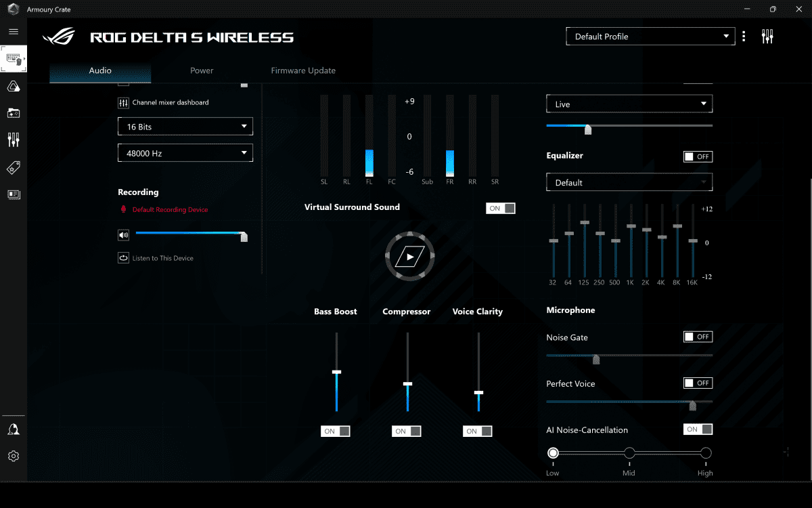Open the three-dot profile options menu

(744, 37)
